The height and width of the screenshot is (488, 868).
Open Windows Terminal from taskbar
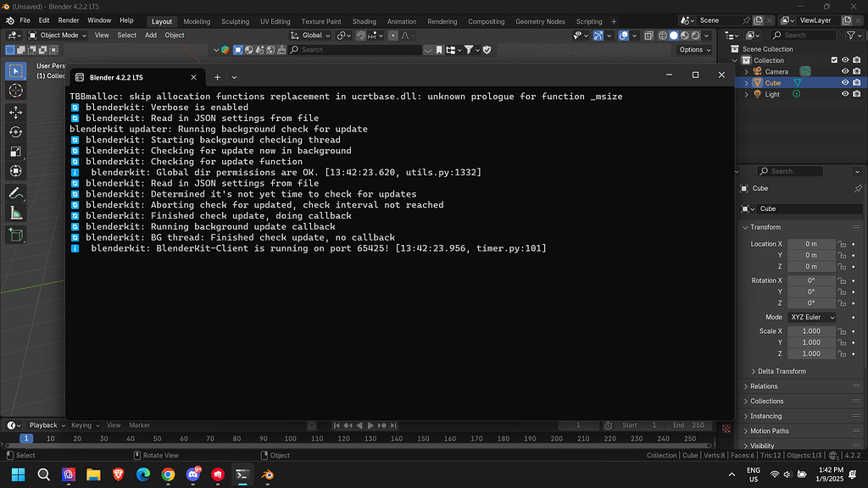242,474
